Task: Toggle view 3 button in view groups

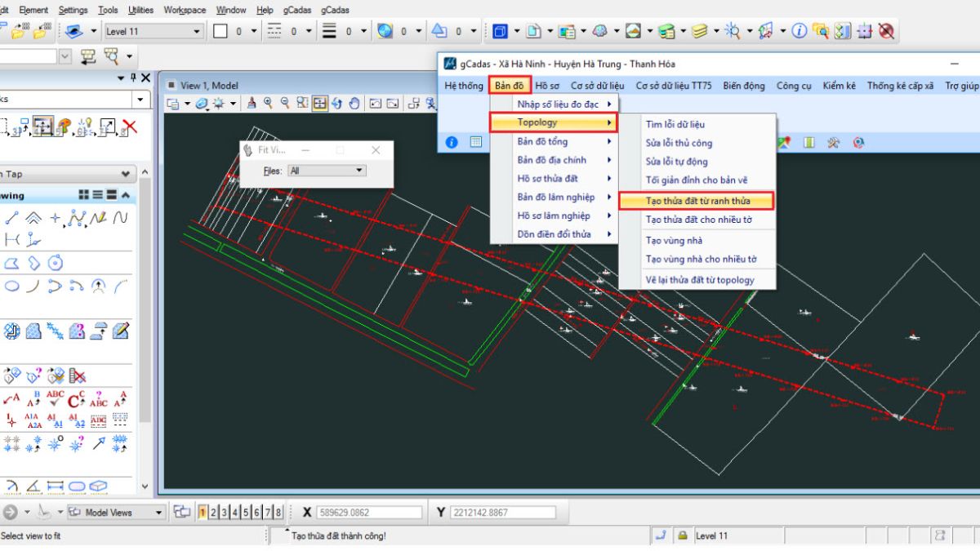Action: pos(225,512)
